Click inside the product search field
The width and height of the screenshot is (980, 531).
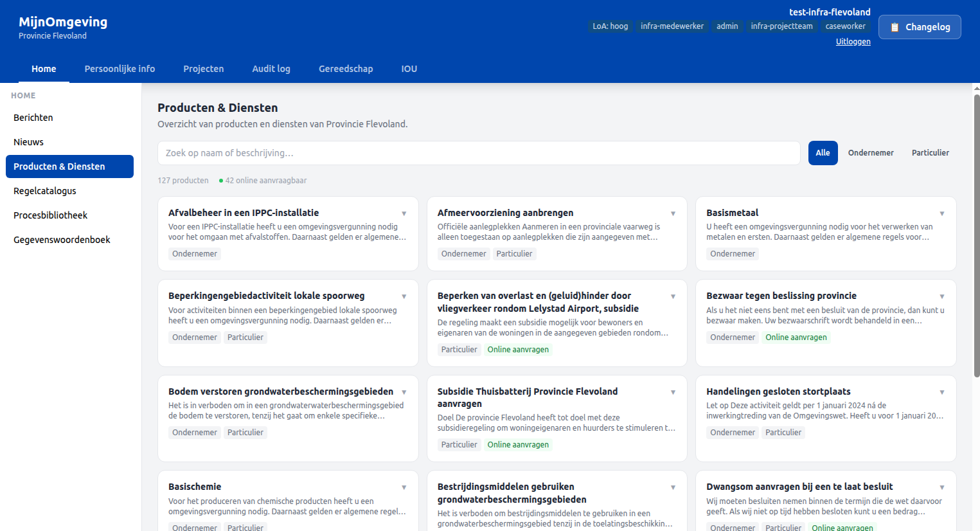pos(479,152)
